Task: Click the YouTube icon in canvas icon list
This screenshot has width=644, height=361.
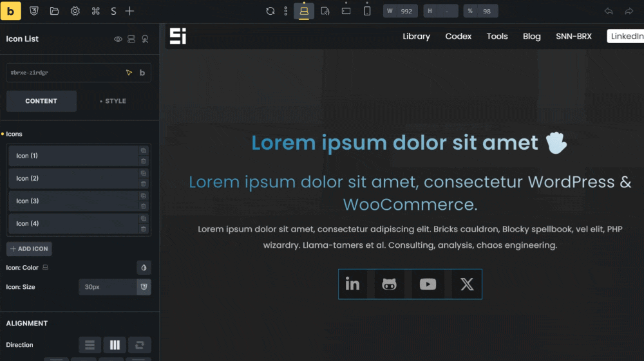Action: tap(428, 284)
